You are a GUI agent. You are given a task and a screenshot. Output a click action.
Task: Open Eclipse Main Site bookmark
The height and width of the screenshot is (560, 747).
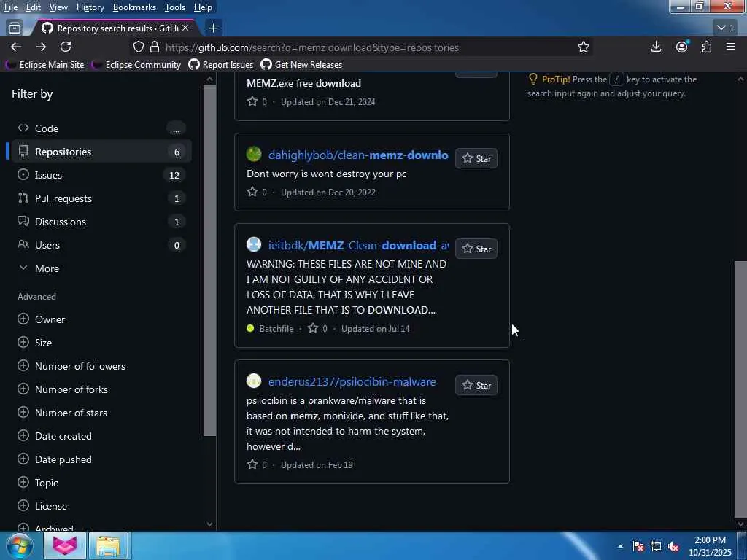45,64
